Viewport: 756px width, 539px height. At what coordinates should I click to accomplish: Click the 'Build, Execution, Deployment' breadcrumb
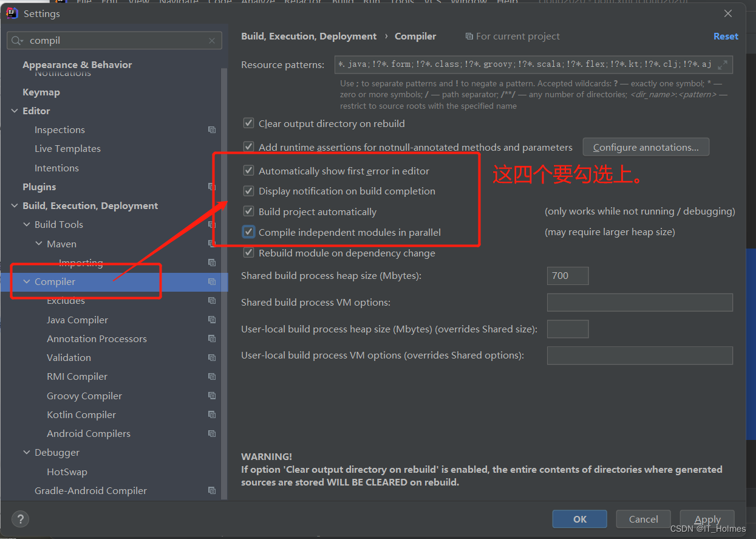309,36
